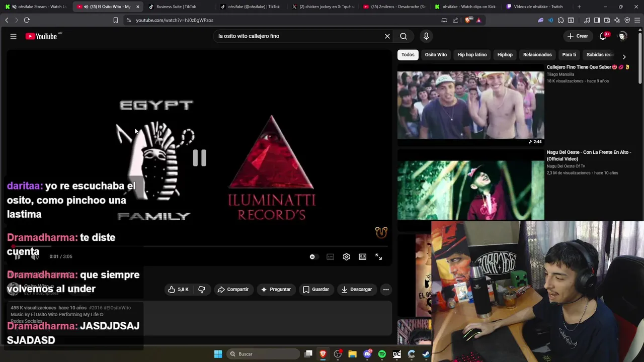Viewport: 644px width, 362px height.
Task: Select the Hiphop chip
Action: (505, 55)
